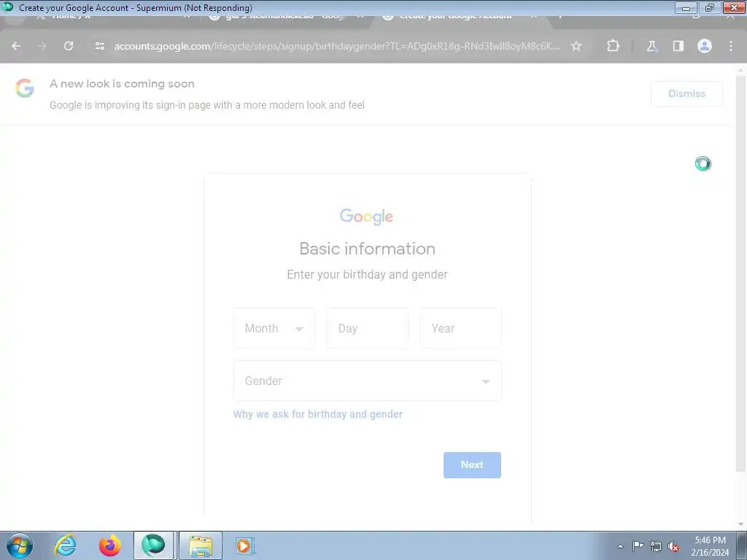
Task: Minimize the Supermium window
Action: click(686, 7)
